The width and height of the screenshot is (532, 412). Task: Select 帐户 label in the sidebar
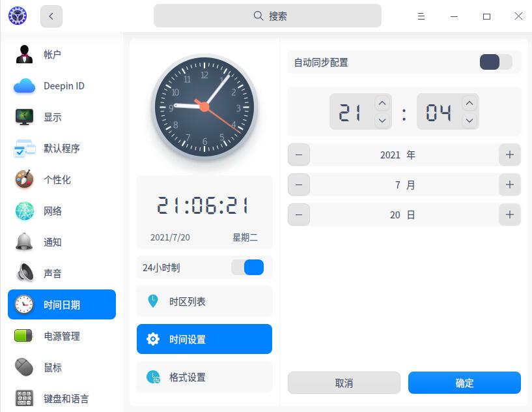click(52, 54)
